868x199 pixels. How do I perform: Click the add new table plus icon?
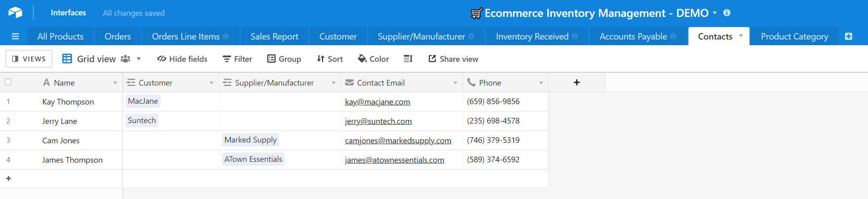point(849,37)
